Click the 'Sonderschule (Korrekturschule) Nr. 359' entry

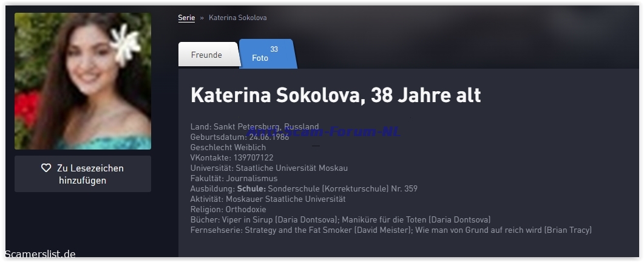point(342,188)
